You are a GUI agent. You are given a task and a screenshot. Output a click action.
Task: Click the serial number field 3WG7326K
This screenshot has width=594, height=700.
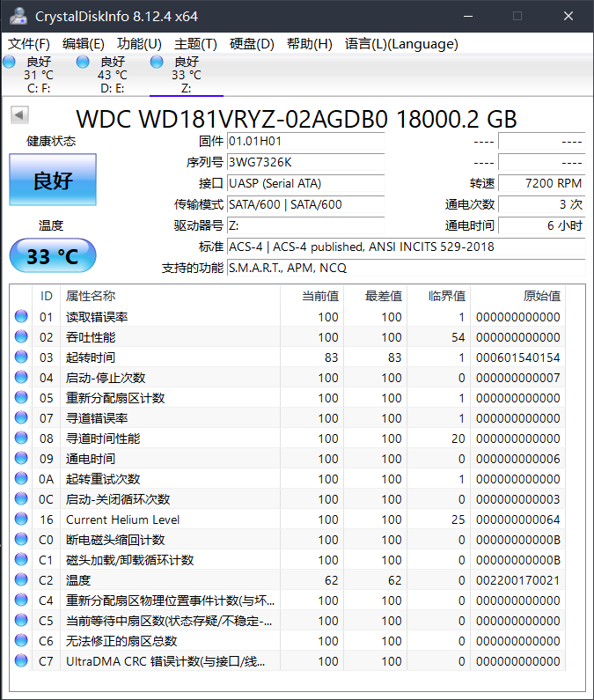[x=305, y=162]
